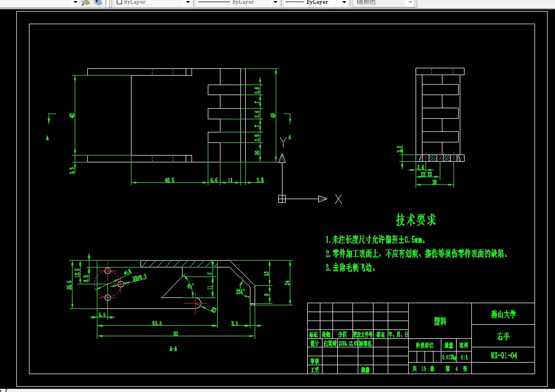Open the layer list dropdown arrow
555x392 pixels.
(75, 3)
